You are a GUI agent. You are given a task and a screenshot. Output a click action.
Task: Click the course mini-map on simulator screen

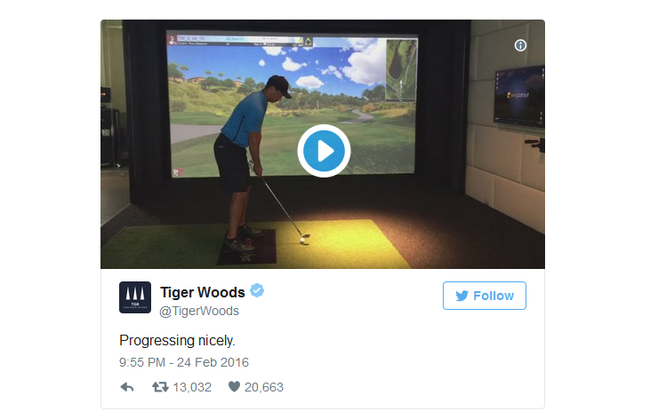[401, 70]
